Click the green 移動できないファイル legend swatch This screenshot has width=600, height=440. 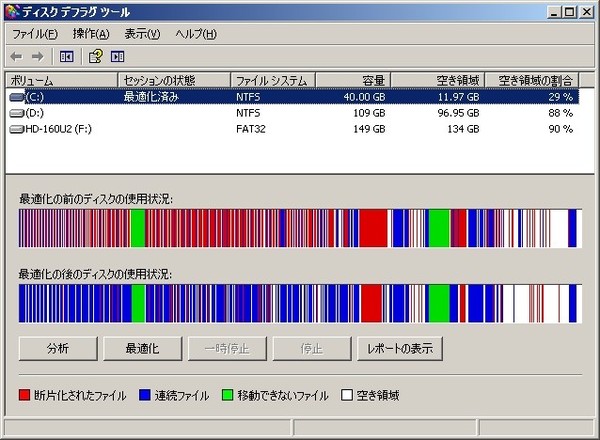(x=228, y=396)
